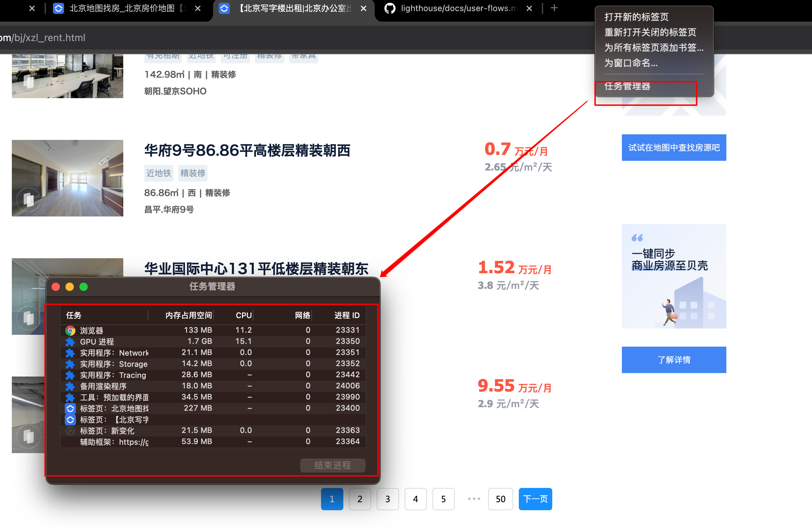Switch to the 北京地图找房 browser tab

(122, 8)
